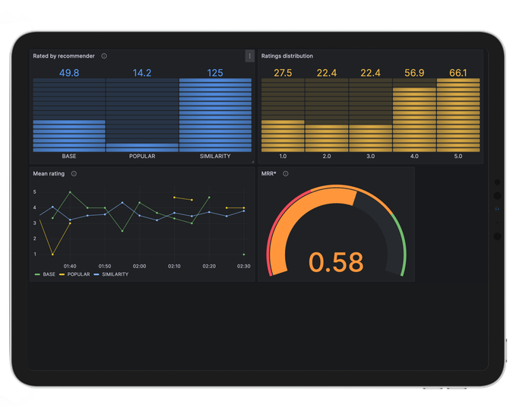Open the Ratings distribution panel title menu
532x418 pixels.
pyautogui.click(x=287, y=56)
